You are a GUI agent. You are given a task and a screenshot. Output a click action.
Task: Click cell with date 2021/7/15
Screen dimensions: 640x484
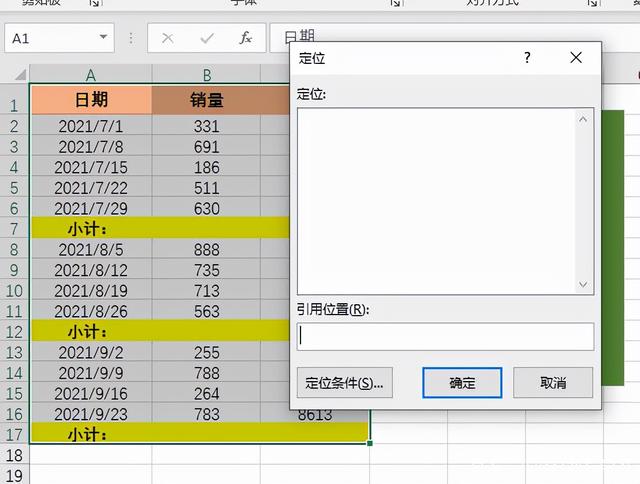[91, 167]
